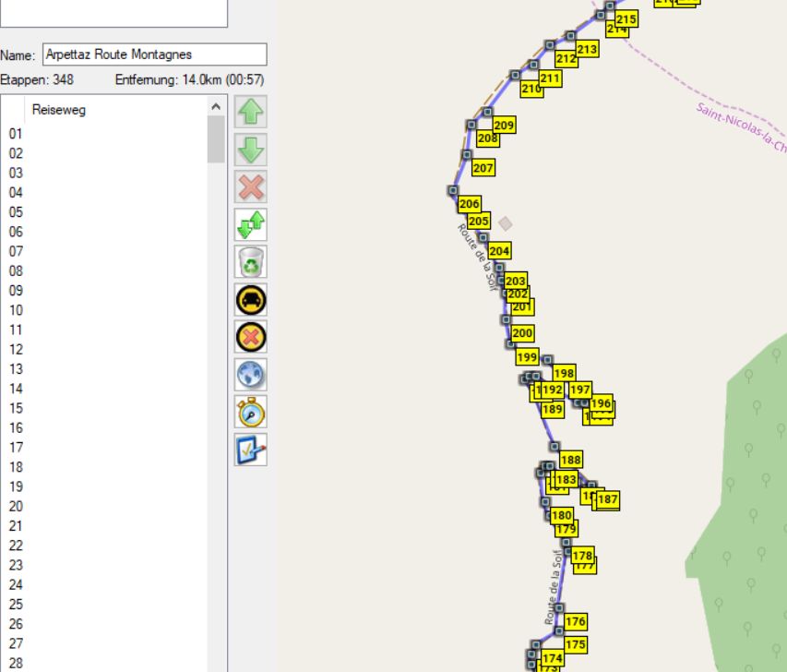Click waypoint marker 207 on the map
Screen dimensions: 787x672
[x=467, y=155]
